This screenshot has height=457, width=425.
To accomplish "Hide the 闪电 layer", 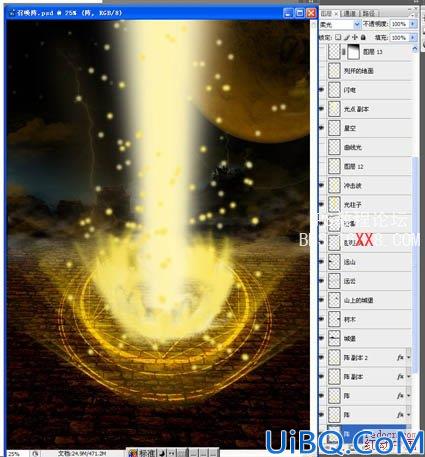I will (322, 90).
